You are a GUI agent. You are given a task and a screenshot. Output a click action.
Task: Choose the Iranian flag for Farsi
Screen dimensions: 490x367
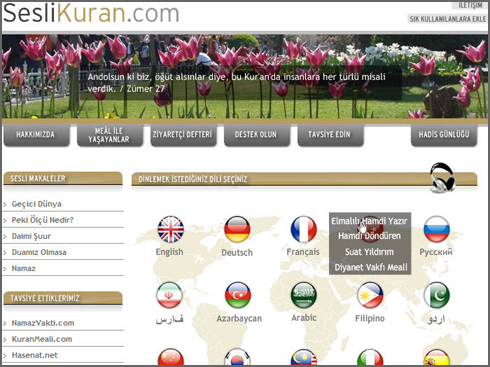[169, 295]
